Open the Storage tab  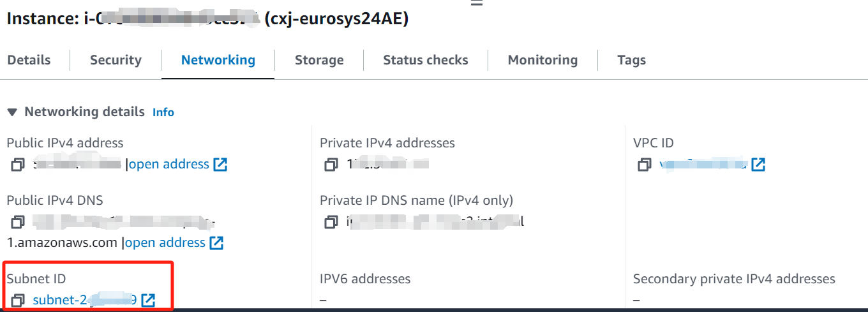point(319,60)
